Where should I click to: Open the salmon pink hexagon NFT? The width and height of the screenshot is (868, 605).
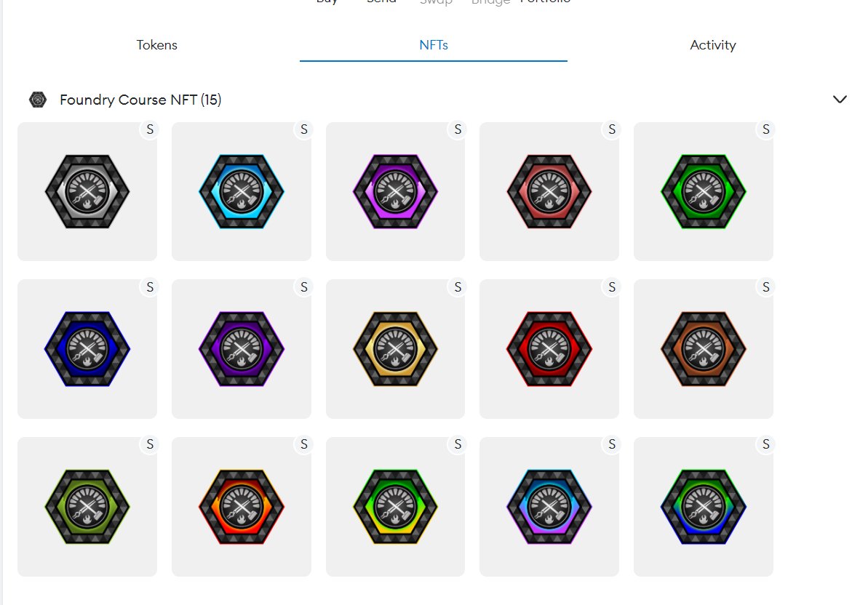point(549,191)
